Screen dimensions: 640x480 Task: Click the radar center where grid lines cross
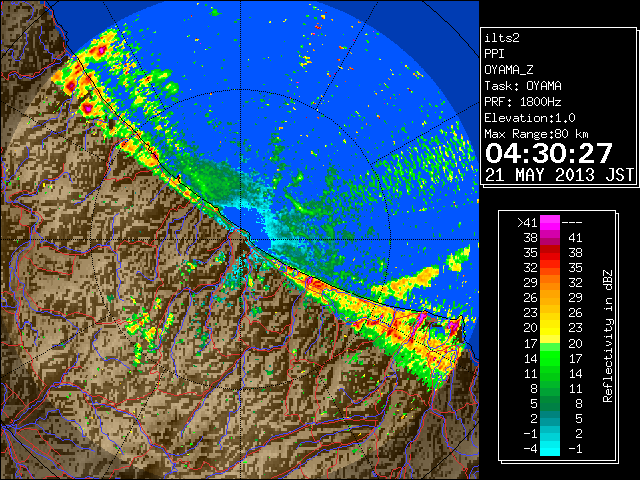click(x=241, y=240)
